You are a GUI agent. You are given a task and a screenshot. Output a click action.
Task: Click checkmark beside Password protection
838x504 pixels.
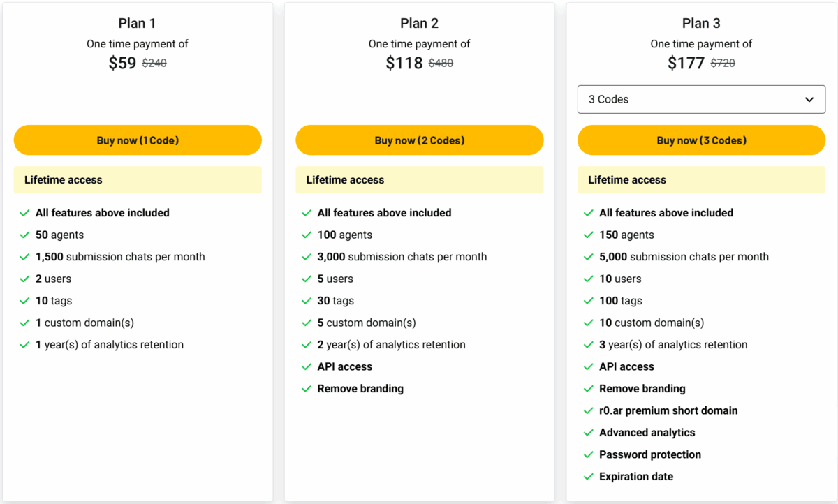point(589,455)
